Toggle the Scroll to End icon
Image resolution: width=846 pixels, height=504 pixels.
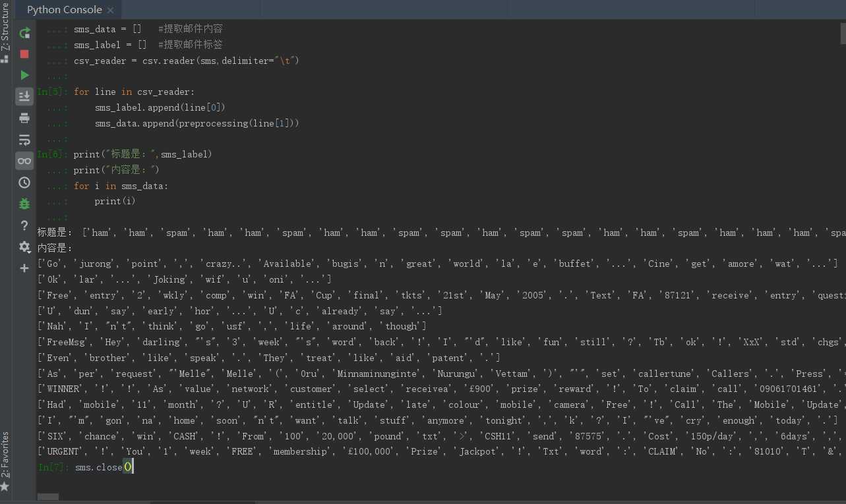[24, 97]
